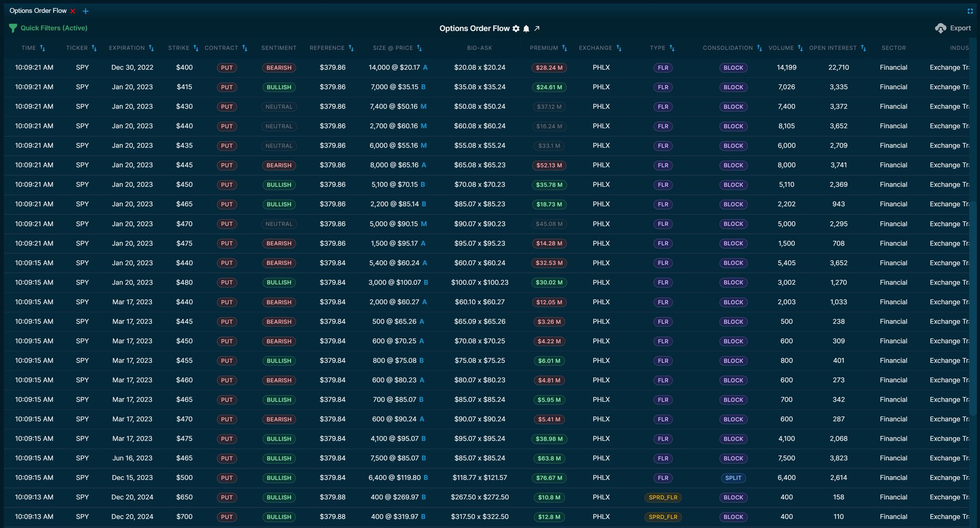Click the Export cloud download icon
Viewport: 980px width, 528px height.
tap(941, 28)
